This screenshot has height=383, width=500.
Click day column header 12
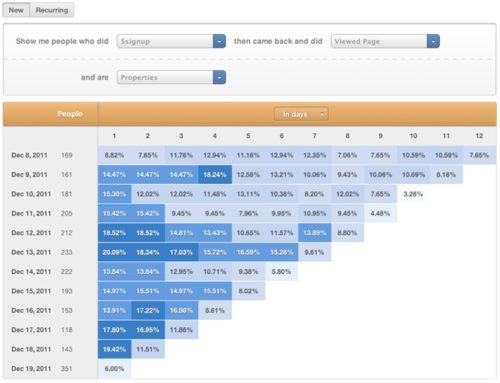click(x=479, y=136)
